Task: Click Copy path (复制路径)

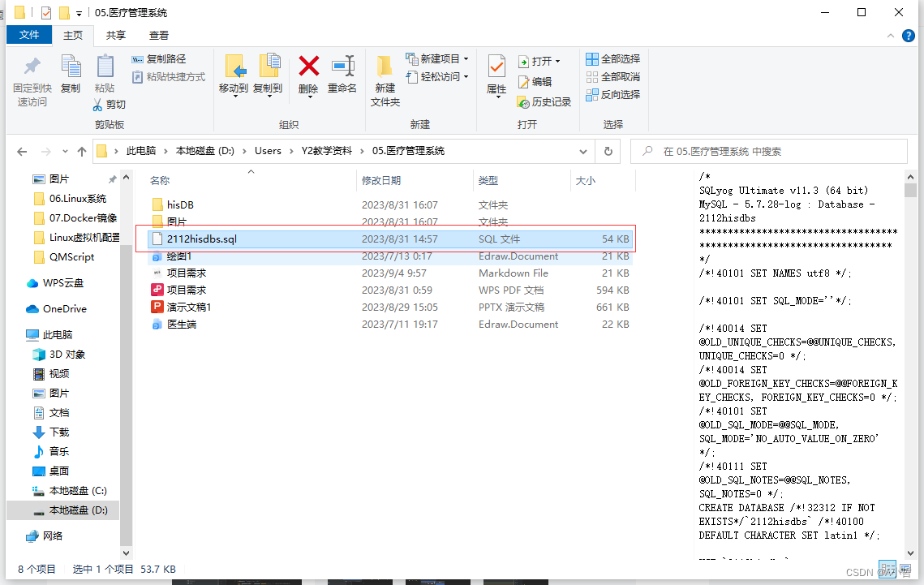Action: click(158, 59)
